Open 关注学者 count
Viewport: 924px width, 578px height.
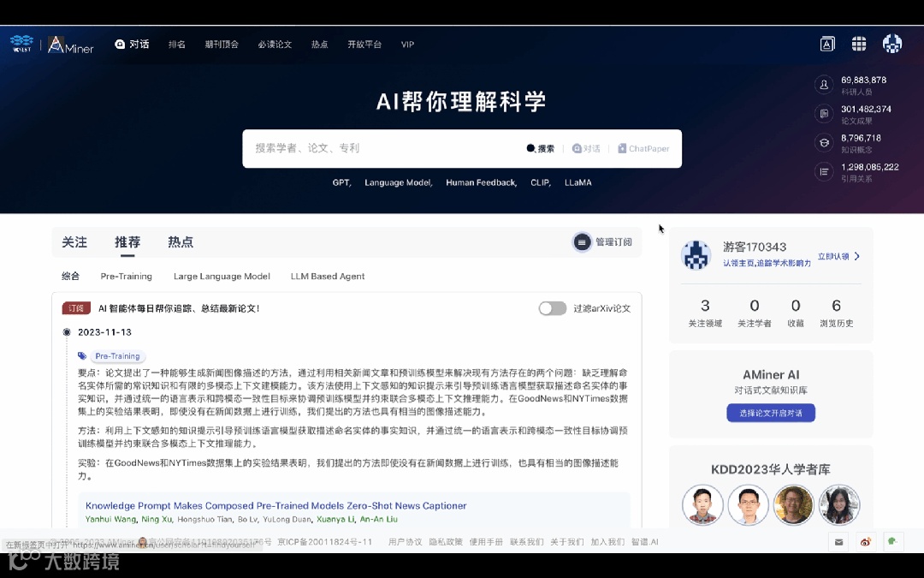coord(755,313)
